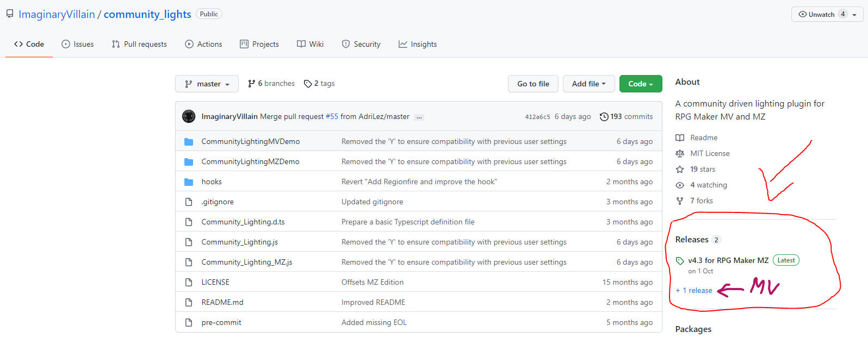Switch to the Wiki tab
This screenshot has height=338, width=868.
click(x=310, y=44)
